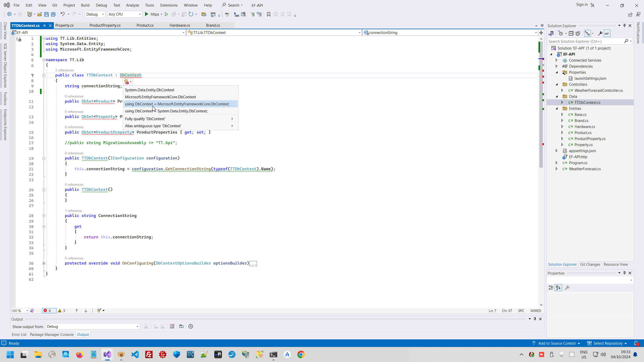Image resolution: width=644 pixels, height=362 pixels.
Task: Start debugging with green https play button
Action: [x=147, y=14]
